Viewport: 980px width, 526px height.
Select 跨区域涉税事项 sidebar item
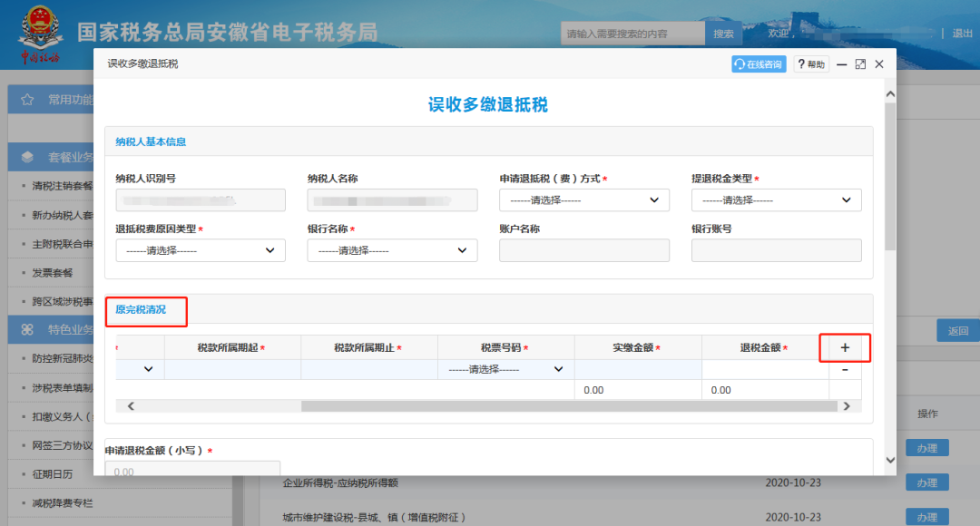coord(63,302)
